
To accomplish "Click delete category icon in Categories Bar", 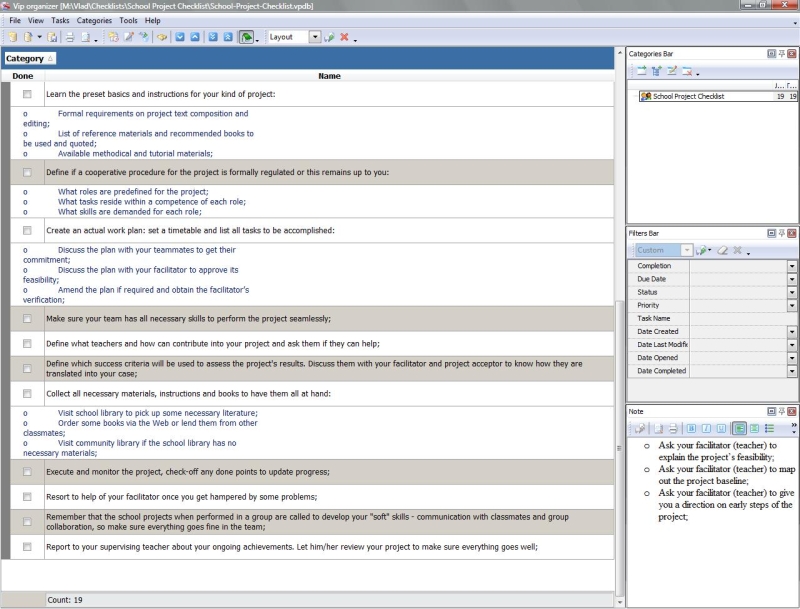I will click(688, 71).
